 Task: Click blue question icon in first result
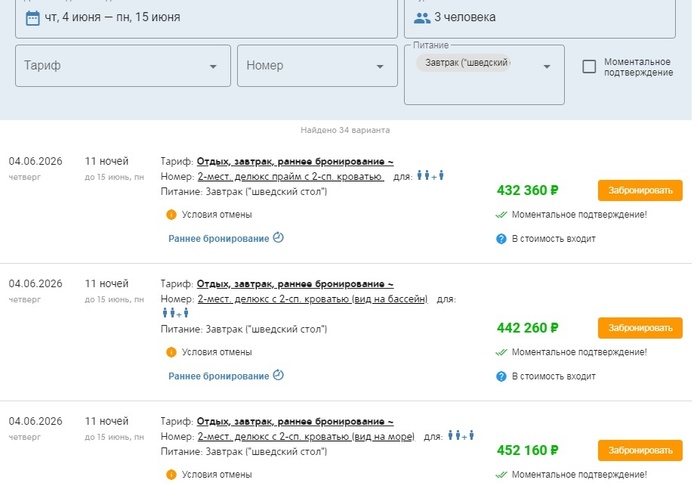pyautogui.click(x=501, y=238)
